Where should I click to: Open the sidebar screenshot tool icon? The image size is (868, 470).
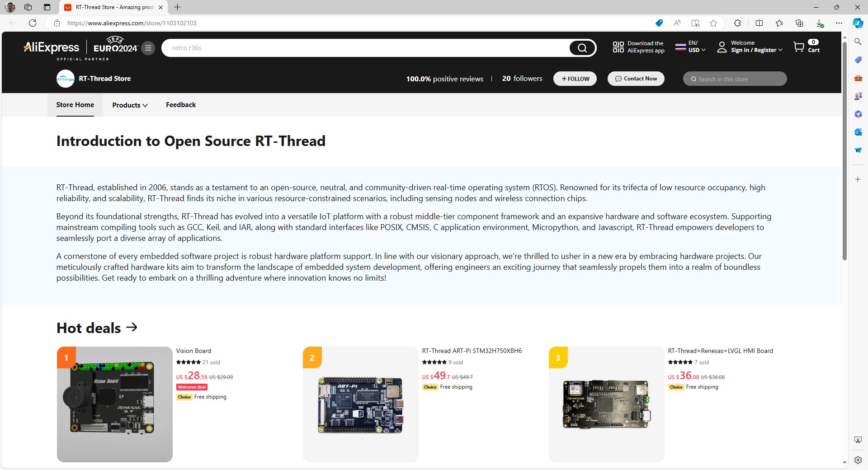858,440
